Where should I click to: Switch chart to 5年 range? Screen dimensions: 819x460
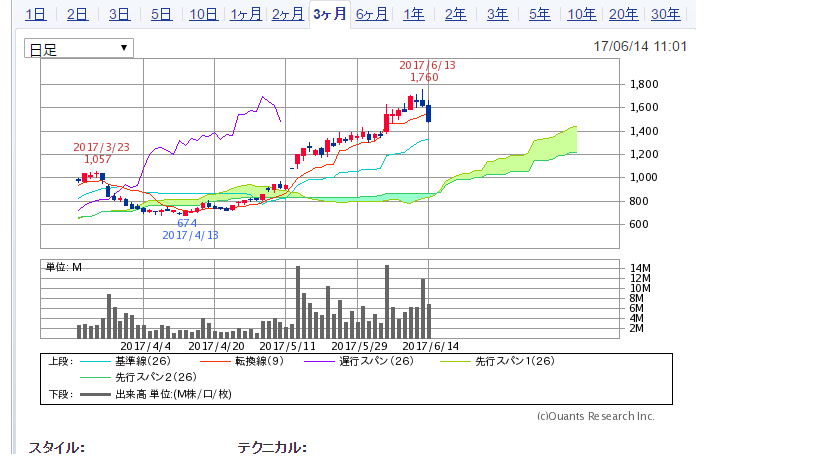(x=540, y=15)
